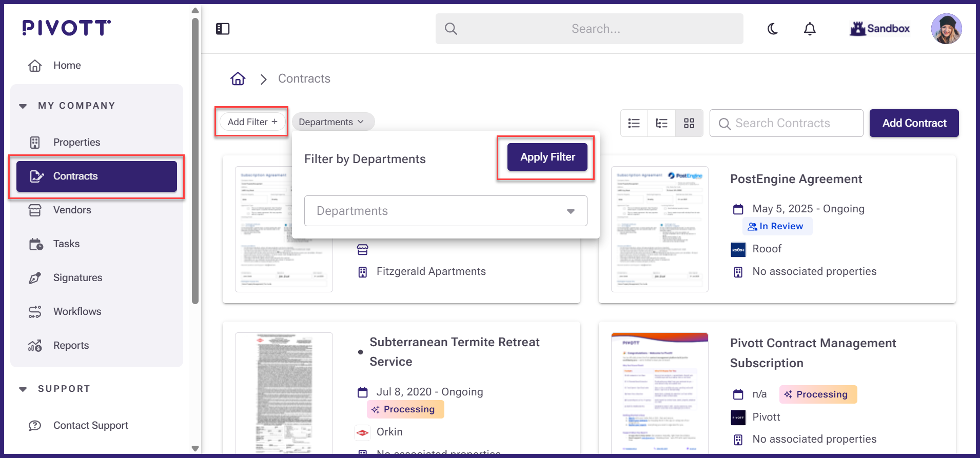Open Properties in sidebar
The image size is (980, 458).
click(x=96, y=142)
